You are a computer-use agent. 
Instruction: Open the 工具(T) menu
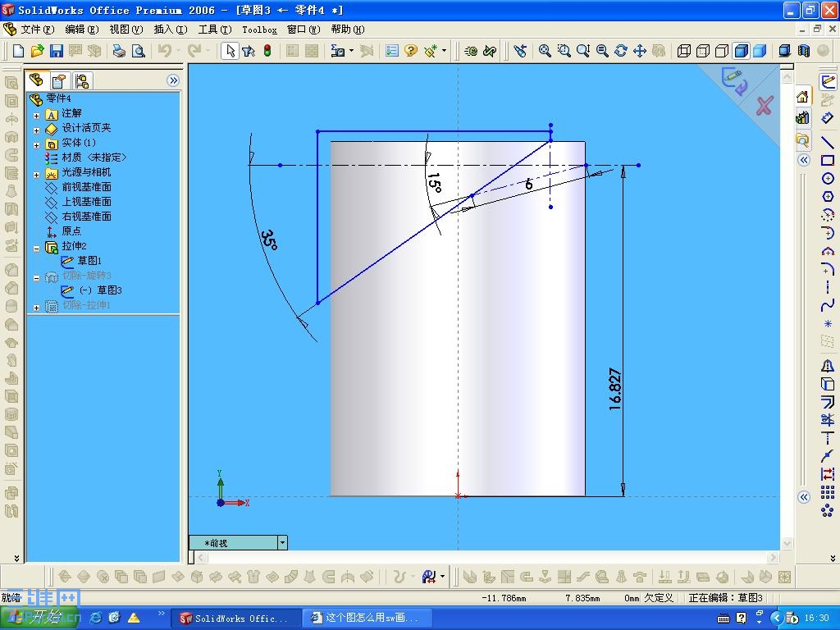point(215,30)
